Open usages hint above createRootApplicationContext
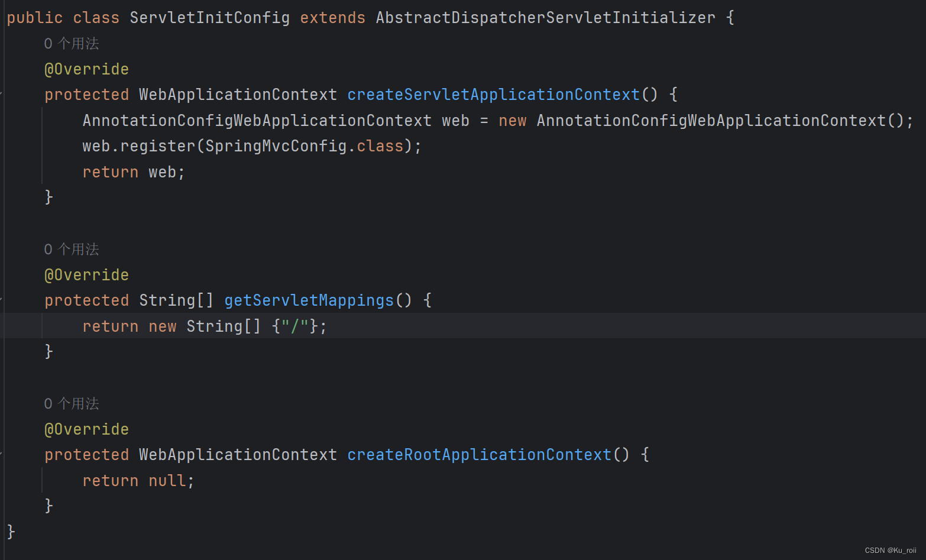Viewport: 926px width, 560px height. click(x=72, y=404)
